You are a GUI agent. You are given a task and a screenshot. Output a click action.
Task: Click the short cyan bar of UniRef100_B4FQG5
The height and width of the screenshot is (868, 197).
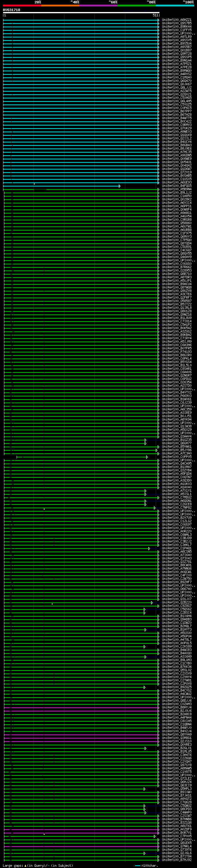(62, 186)
